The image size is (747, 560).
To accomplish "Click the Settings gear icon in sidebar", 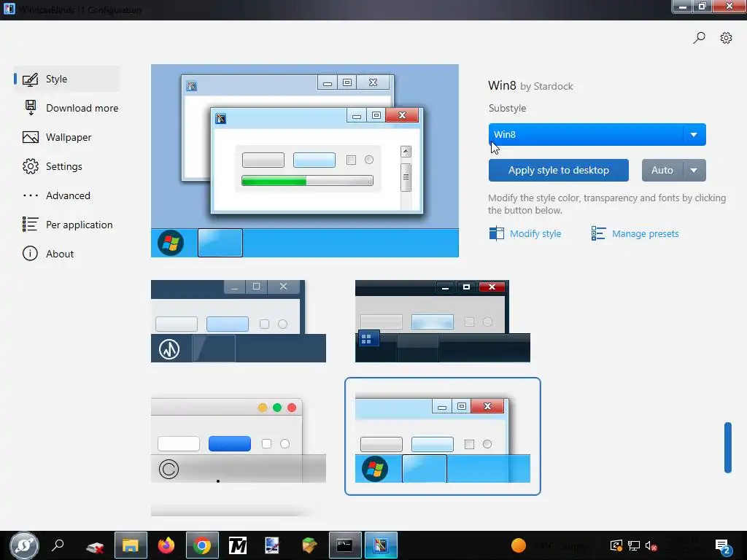I will pyautogui.click(x=30, y=166).
